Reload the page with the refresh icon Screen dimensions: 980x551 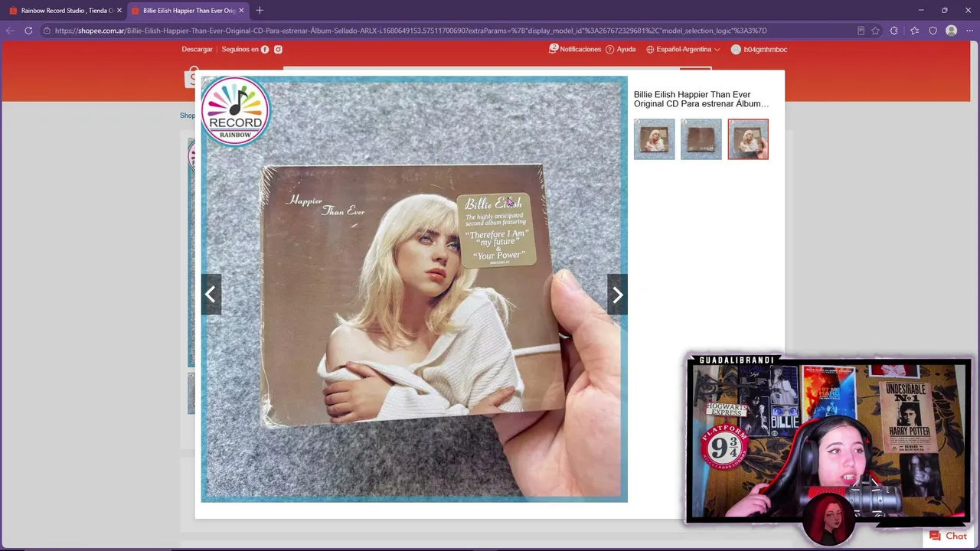tap(28, 31)
